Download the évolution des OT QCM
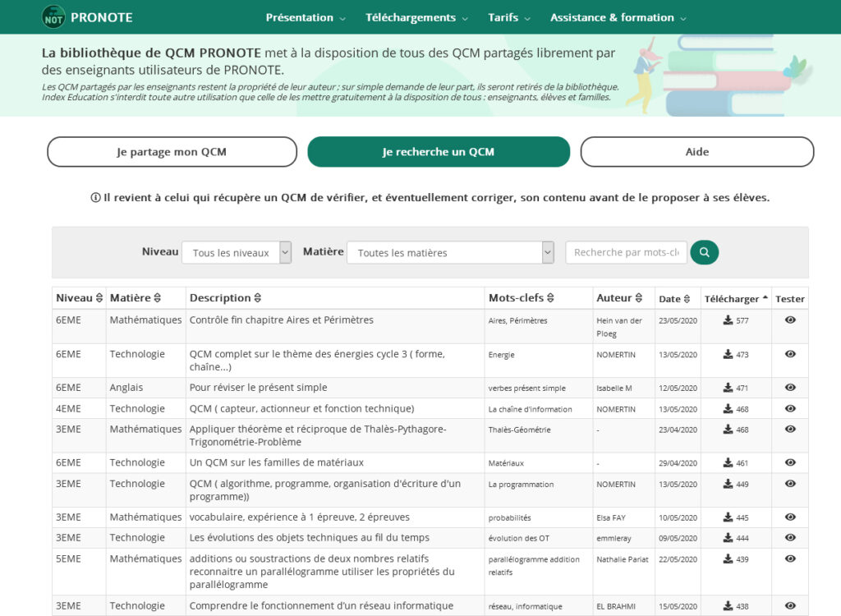841x616 pixels. click(728, 538)
